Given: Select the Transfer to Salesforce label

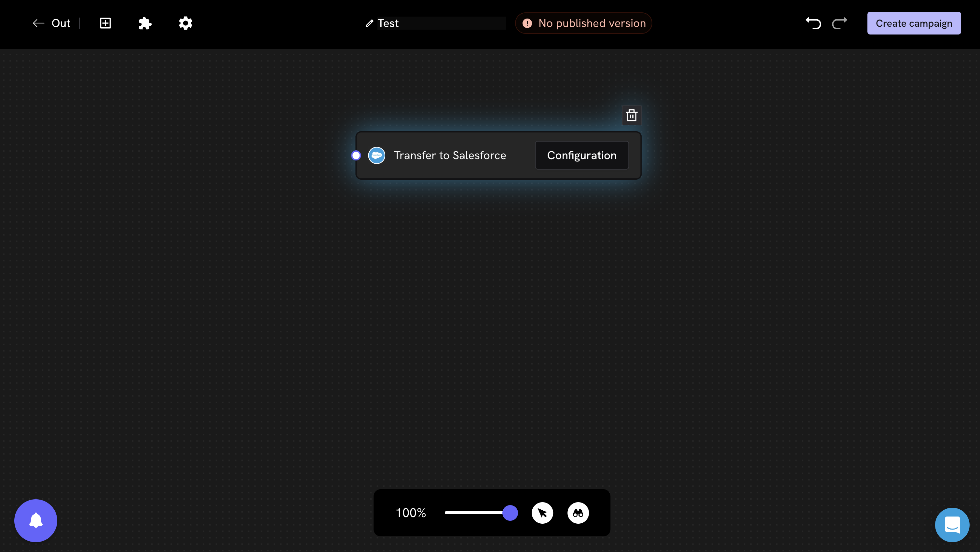Looking at the screenshot, I should [x=450, y=155].
